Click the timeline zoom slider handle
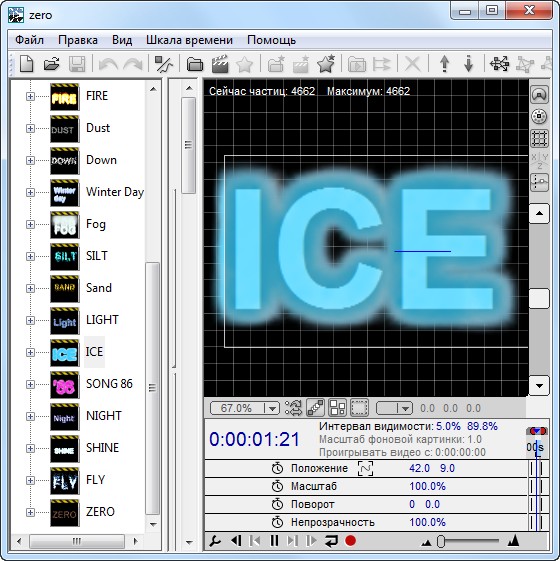This screenshot has width=560, height=561. [x=441, y=541]
